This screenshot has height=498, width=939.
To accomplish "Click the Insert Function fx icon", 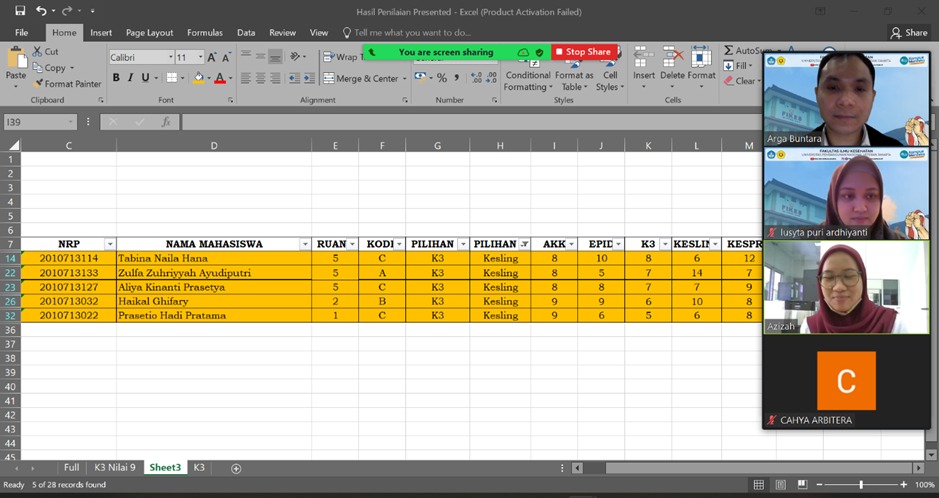I will point(166,122).
